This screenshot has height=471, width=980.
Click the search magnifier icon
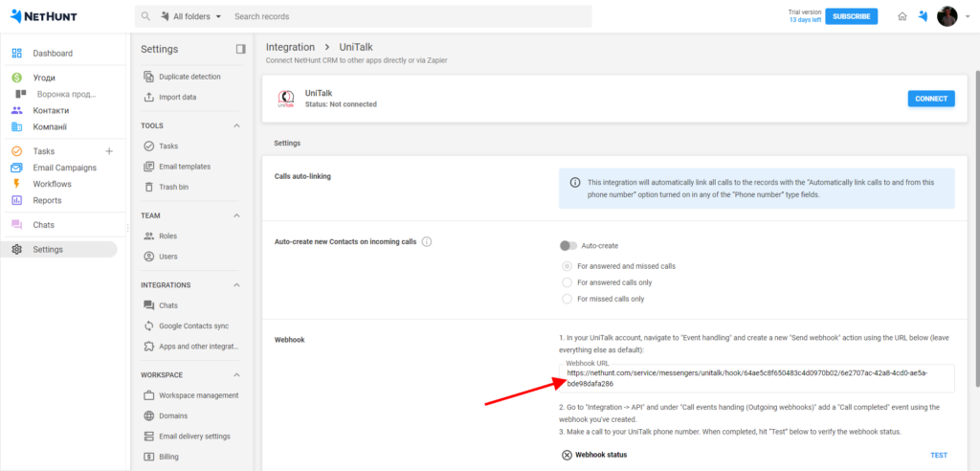tap(145, 16)
